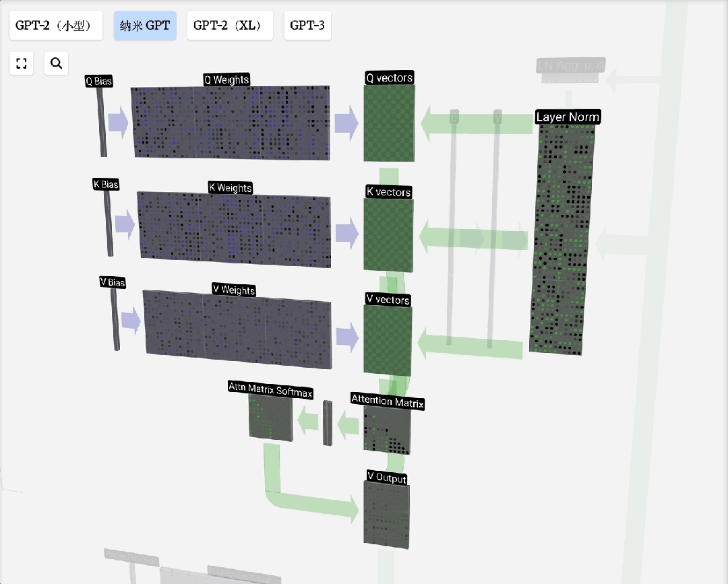This screenshot has height=584, width=728.
Task: Select the Q Bias vertical bar
Action: [102, 122]
